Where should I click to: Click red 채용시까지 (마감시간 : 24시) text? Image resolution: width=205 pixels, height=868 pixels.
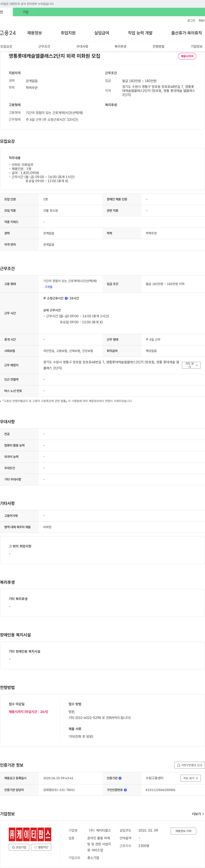pos(28,712)
